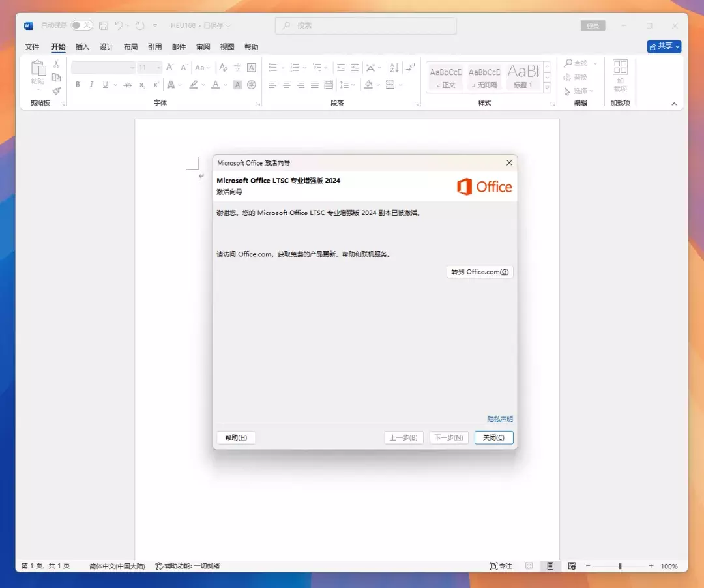Click the zoom slider in status bar
This screenshot has width=704, height=588.
[x=620, y=566]
